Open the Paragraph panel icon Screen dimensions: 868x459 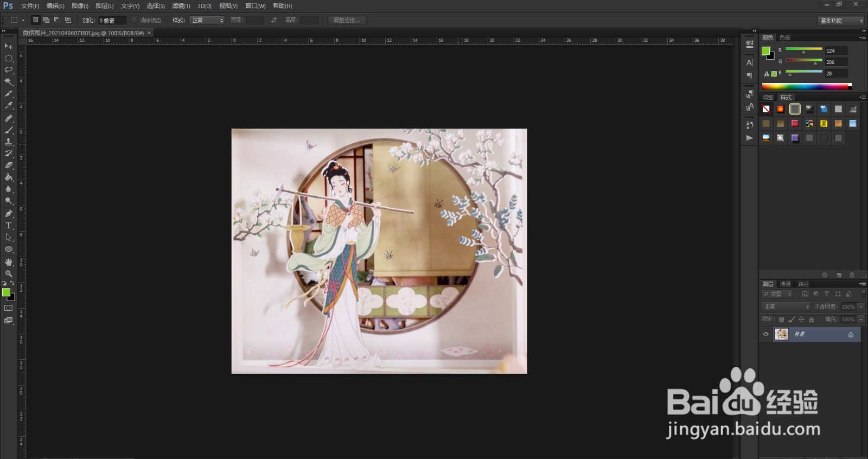[750, 75]
